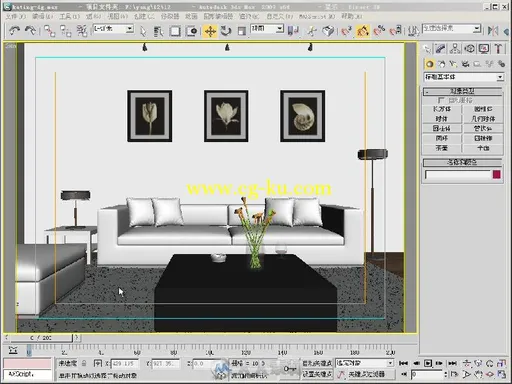Open the 编辑 (Edit) menu
This screenshot has height=384, width=512.
point(43,16)
